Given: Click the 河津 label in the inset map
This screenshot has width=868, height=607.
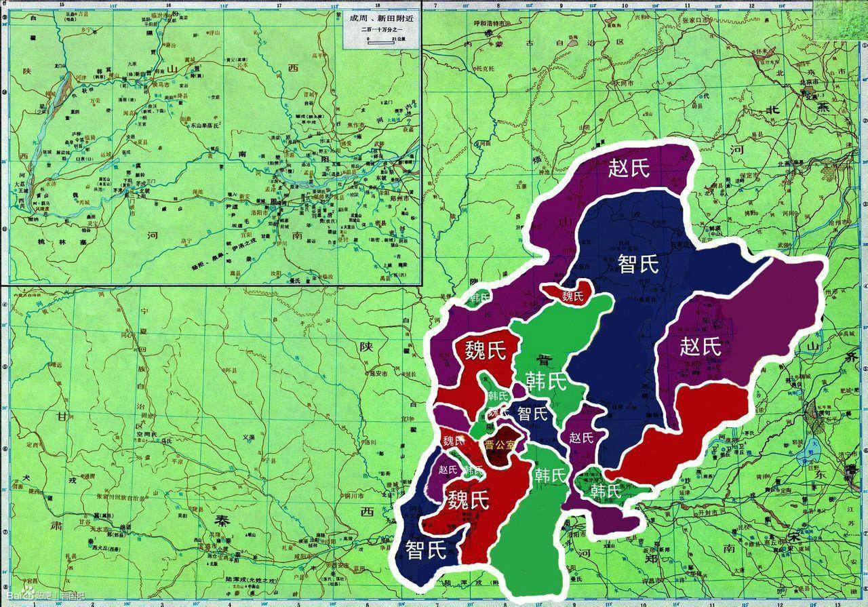Looking at the screenshot, I should coord(81,77).
